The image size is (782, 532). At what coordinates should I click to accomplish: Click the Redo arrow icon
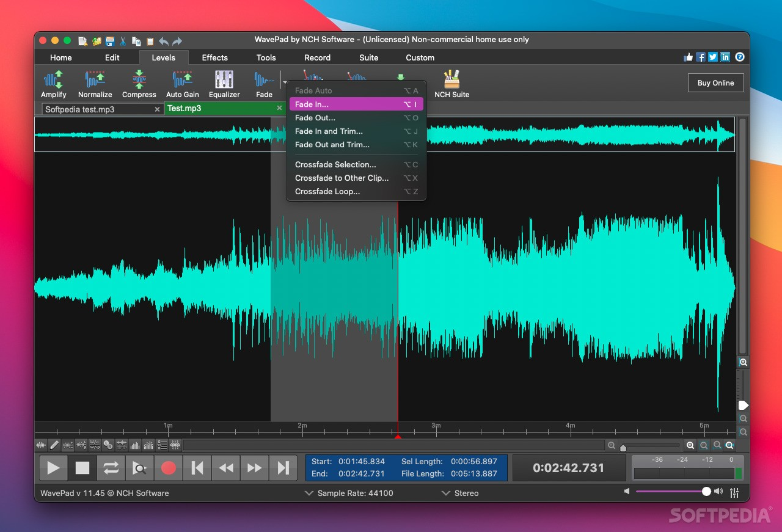coord(177,41)
